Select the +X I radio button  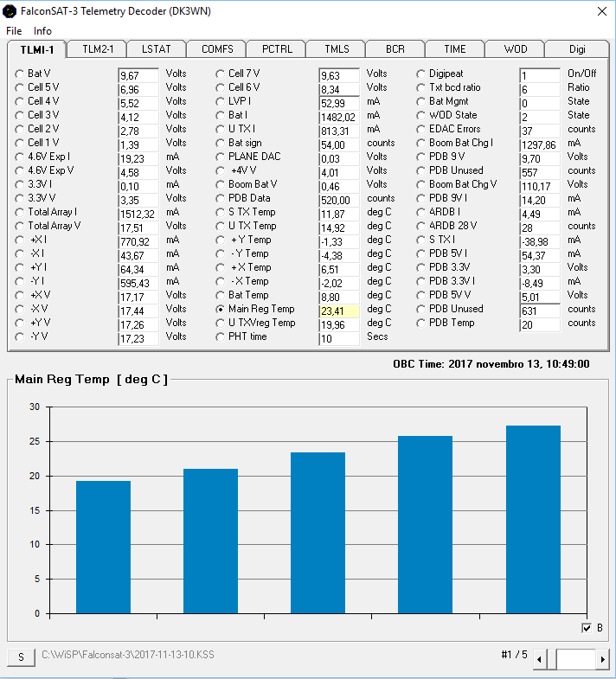[19, 240]
